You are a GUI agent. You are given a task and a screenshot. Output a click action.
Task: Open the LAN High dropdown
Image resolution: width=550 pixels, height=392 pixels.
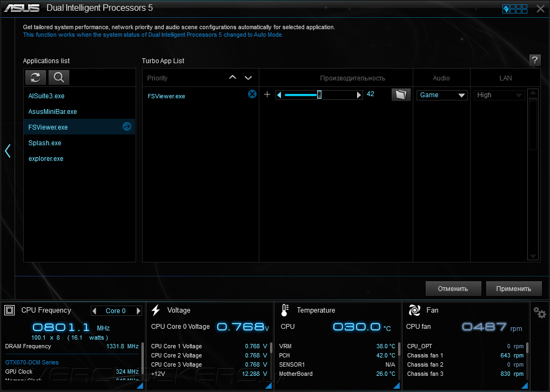pos(499,95)
